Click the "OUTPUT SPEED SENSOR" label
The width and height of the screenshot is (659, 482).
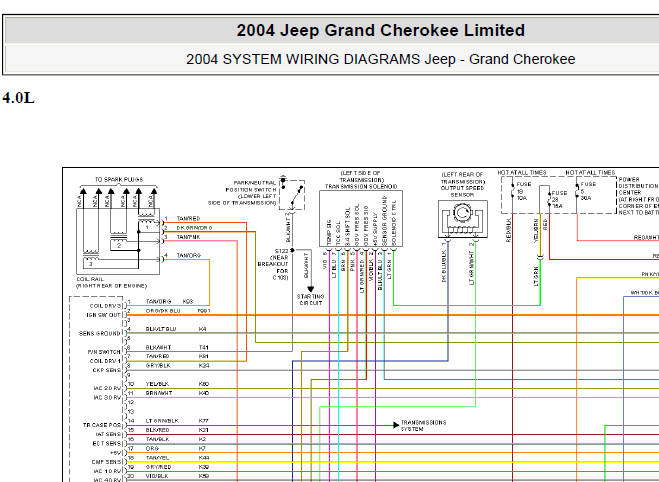pyautogui.click(x=462, y=192)
